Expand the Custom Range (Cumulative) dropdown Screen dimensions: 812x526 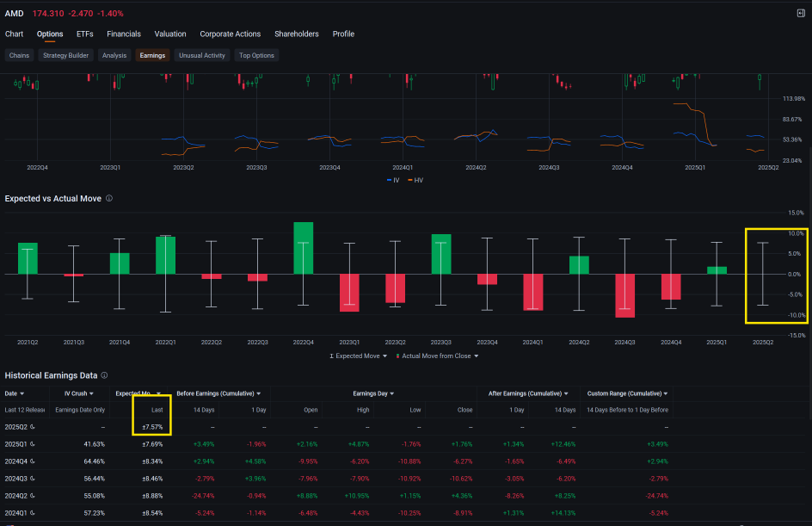(x=628, y=393)
